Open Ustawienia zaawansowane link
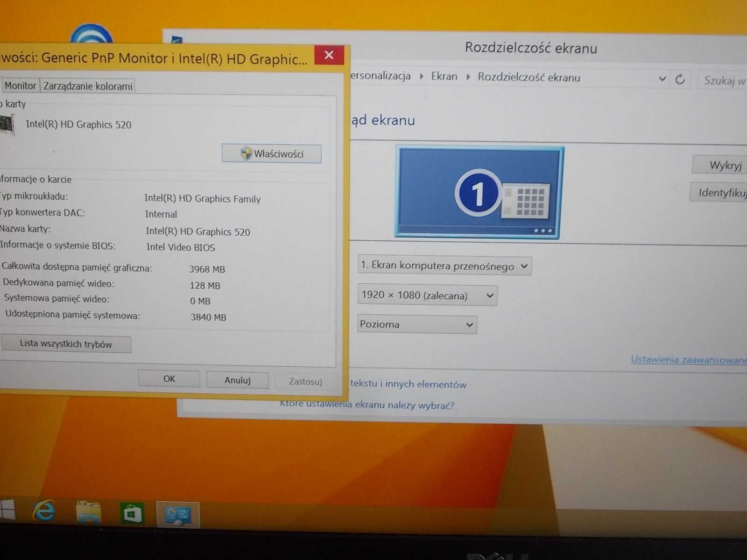The image size is (747, 560). click(x=689, y=359)
